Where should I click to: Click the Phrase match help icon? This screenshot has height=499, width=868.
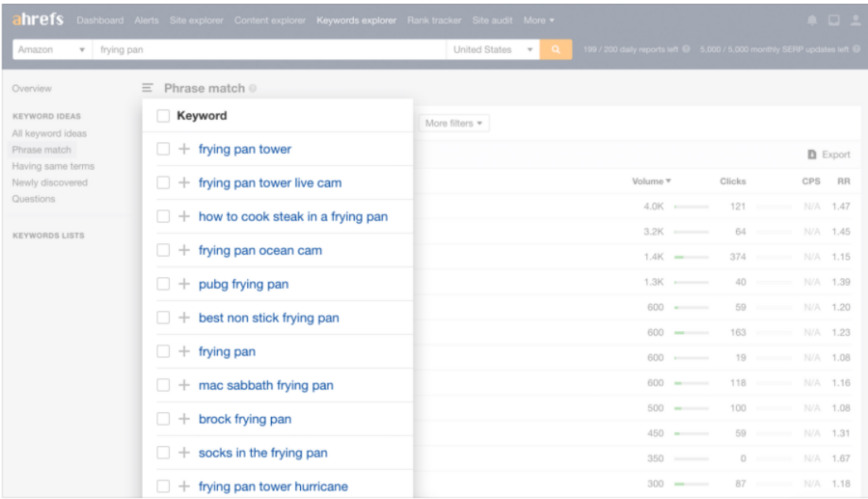coord(253,88)
